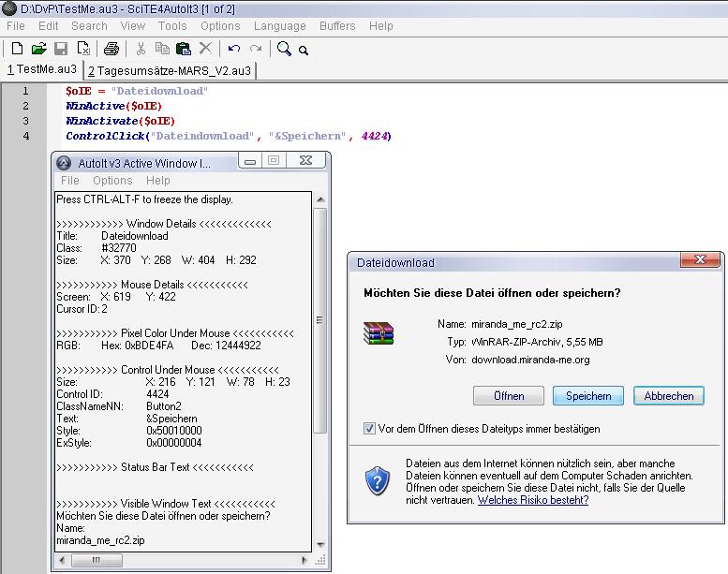728x574 pixels.
Task: Open the Options menu in AutoIt Window Info
Action: click(x=112, y=181)
